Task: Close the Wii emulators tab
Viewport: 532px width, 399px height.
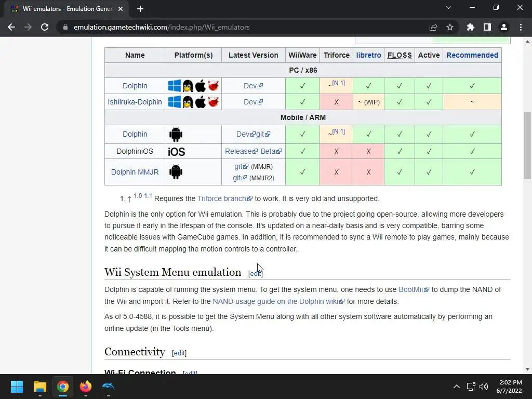Action: click(x=121, y=9)
